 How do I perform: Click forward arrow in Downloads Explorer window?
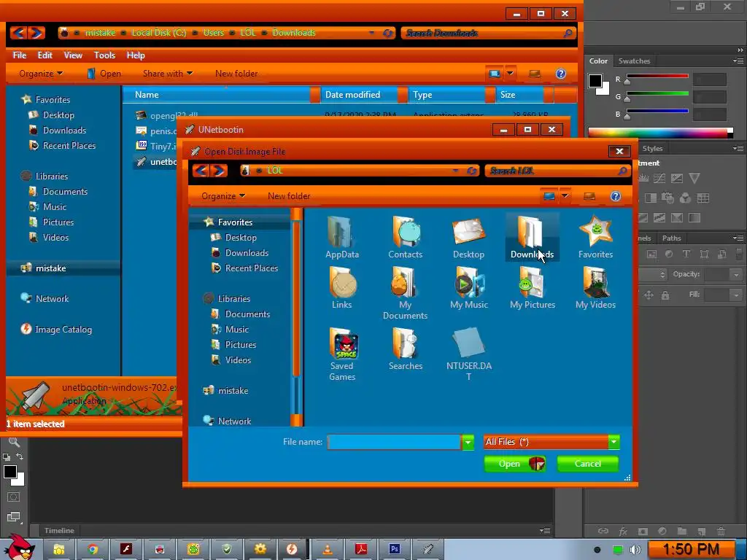[x=36, y=33]
